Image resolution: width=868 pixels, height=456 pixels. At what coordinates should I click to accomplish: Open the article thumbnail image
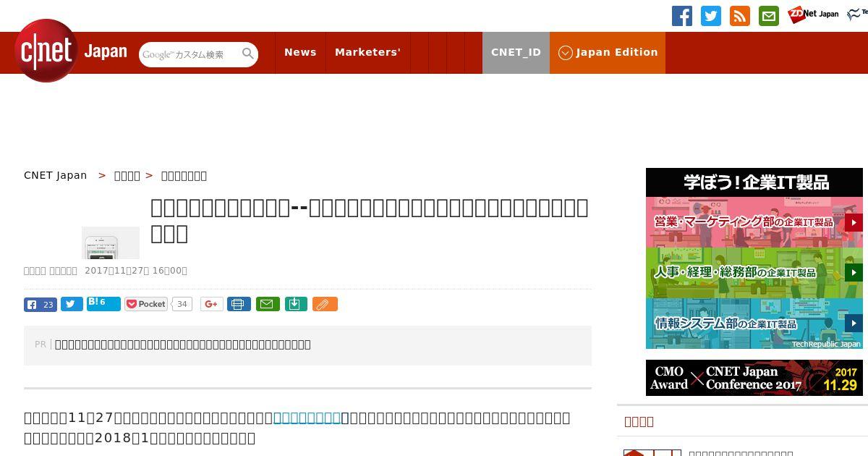coord(111,242)
